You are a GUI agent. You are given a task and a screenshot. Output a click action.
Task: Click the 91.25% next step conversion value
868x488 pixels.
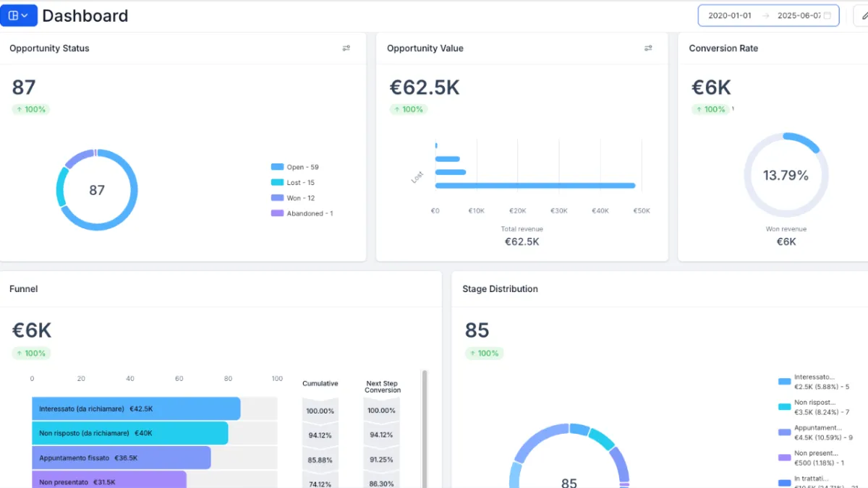[x=383, y=460]
